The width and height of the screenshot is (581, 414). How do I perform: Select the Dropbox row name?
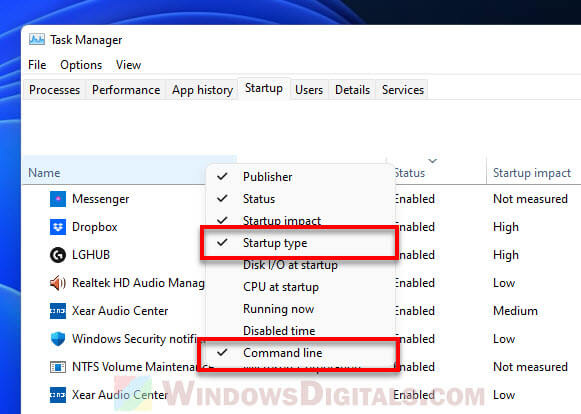tap(94, 227)
